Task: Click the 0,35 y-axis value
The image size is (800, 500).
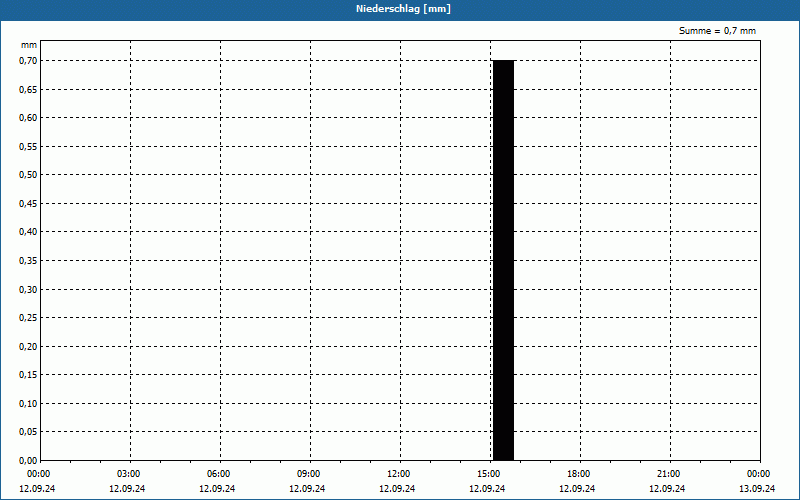Action: (28, 261)
